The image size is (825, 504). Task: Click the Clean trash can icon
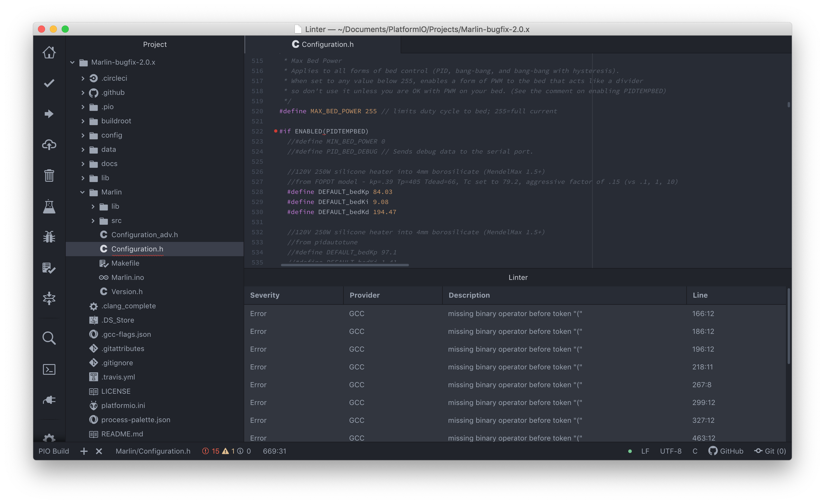[x=49, y=176]
